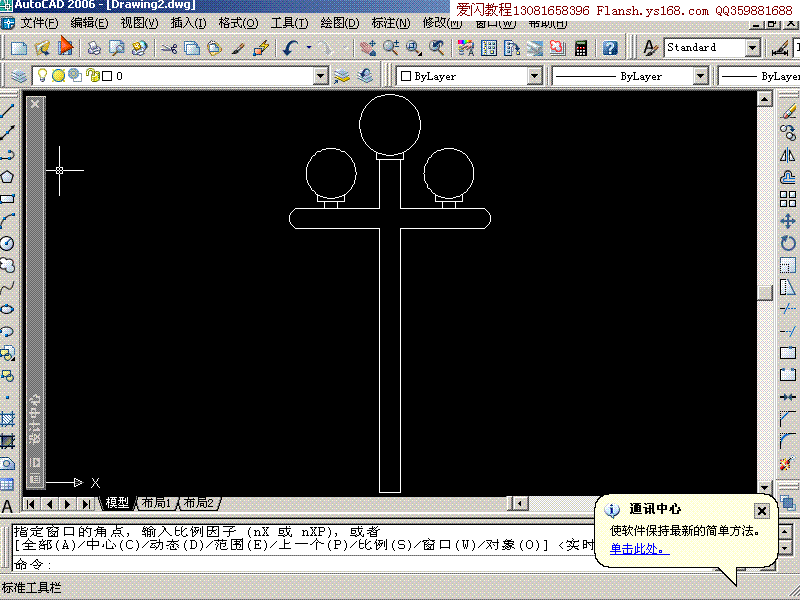This screenshot has width=800, height=600.
Task: Click the drawing area scroll down arrow
Action: click(x=764, y=487)
